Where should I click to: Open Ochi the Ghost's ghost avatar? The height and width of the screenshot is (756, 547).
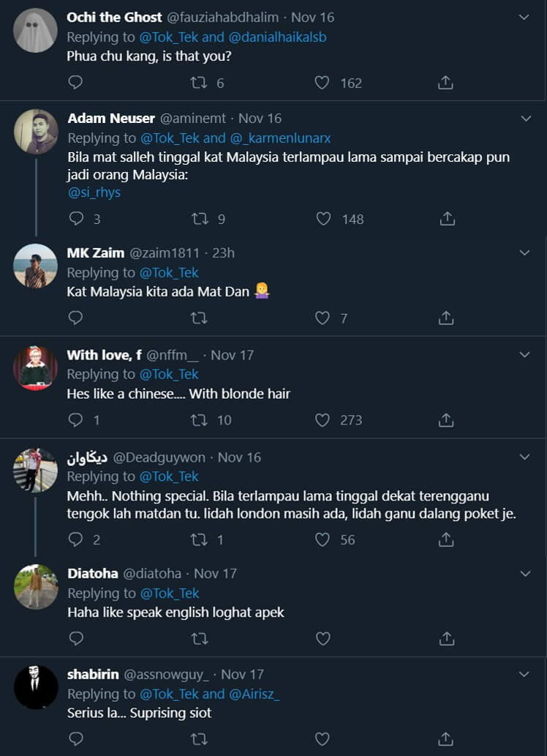point(36,30)
